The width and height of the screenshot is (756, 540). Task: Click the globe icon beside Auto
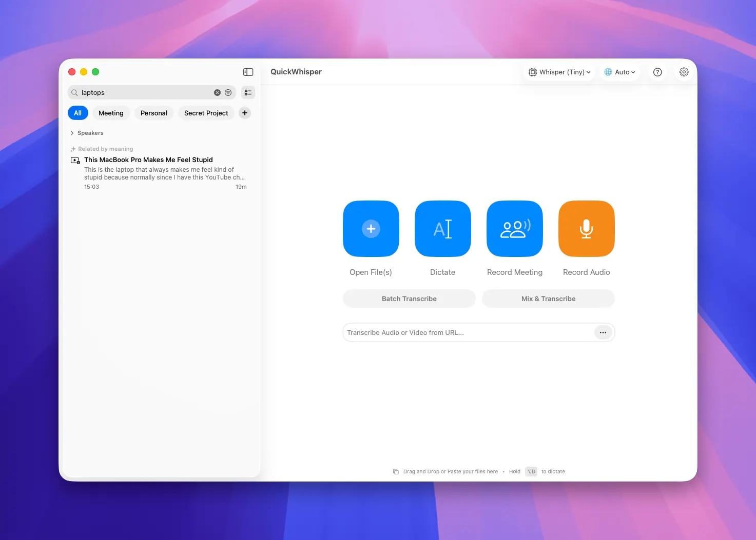pyautogui.click(x=608, y=72)
